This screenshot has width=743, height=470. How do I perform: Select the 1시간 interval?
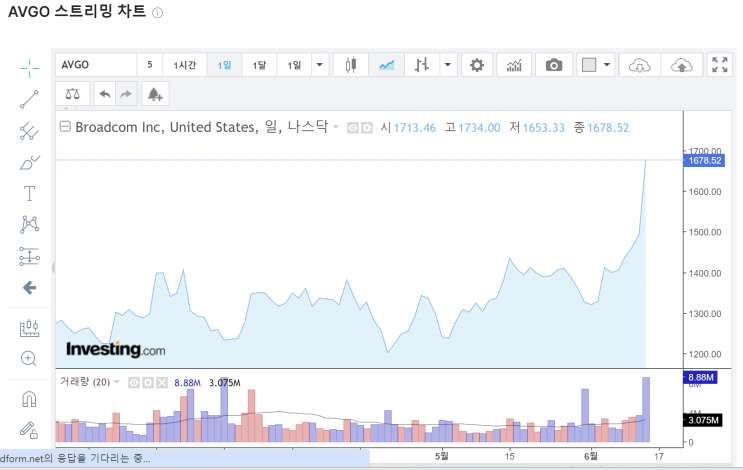point(185,65)
